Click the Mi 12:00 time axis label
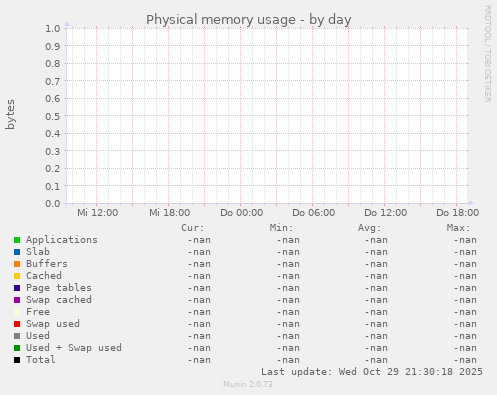Screen dimensions: 497x395 point(98,213)
